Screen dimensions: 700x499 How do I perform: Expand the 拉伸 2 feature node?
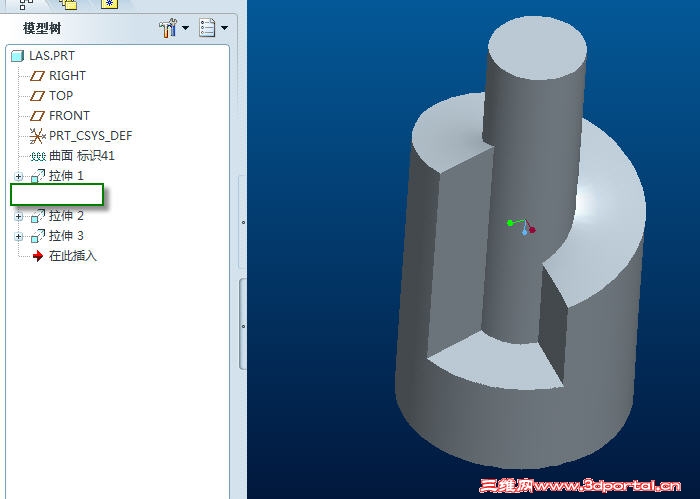click(18, 216)
